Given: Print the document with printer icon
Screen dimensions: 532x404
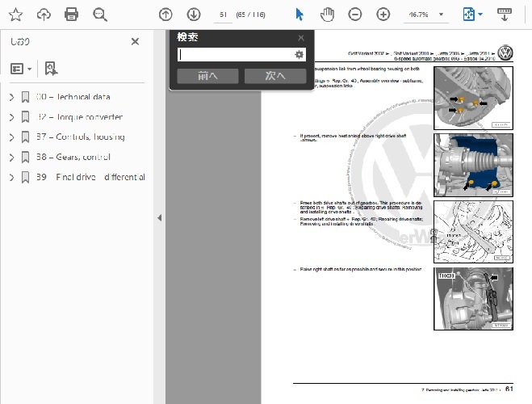Looking at the screenshot, I should click(x=71, y=15).
